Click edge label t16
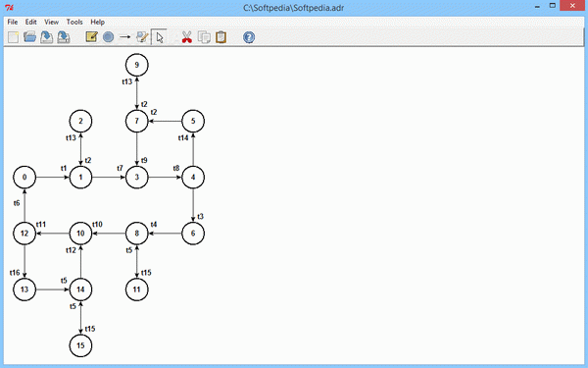Screen dimensions: 588x368 [x=15, y=273]
